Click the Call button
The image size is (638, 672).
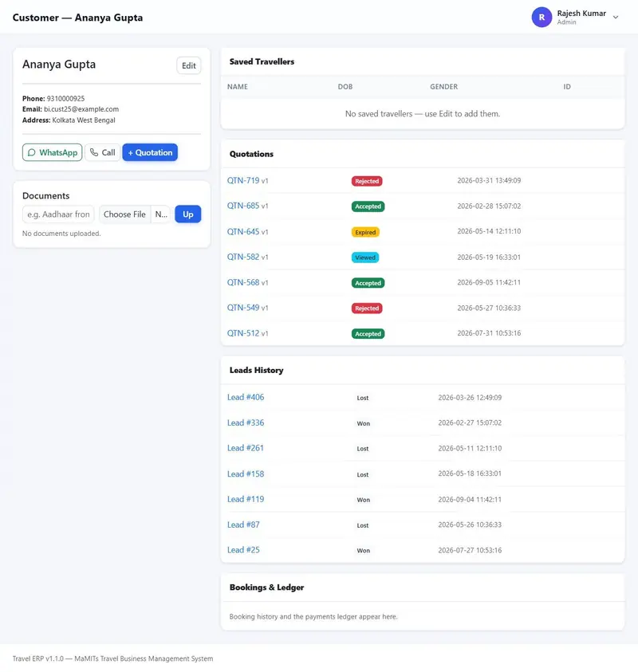102,152
